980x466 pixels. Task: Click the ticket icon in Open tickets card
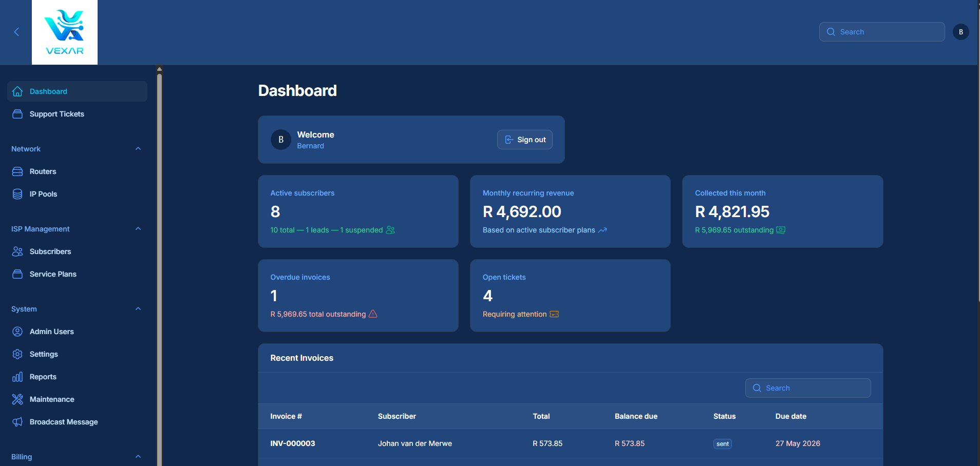(554, 314)
